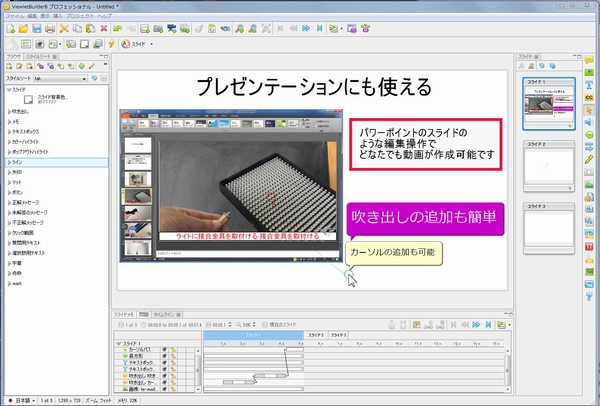
Task: Adjust the timeline zoom 50% stepper
Action: [254, 324]
